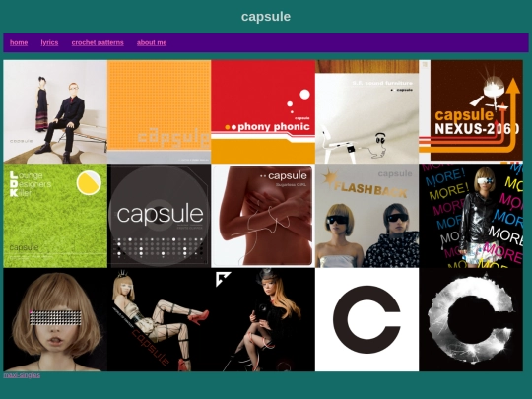The height and width of the screenshot is (399, 532).
Task: Open the dark grey capsule disc cover
Action: (160, 216)
